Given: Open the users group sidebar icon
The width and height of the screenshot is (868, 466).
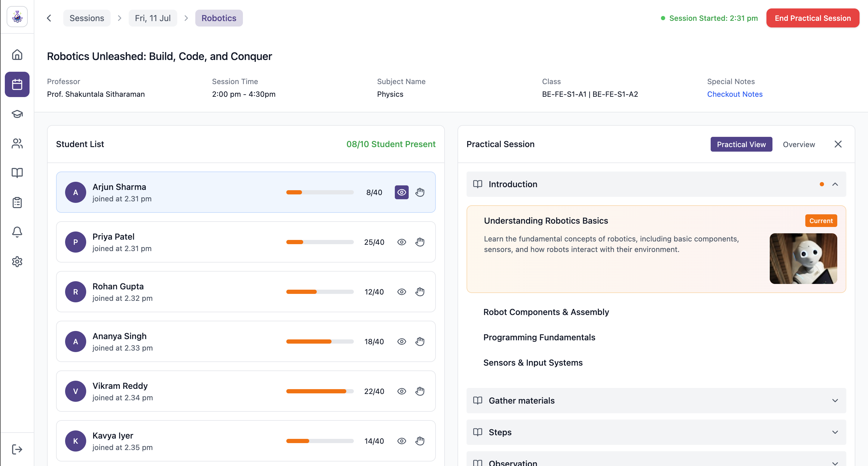Looking at the screenshot, I should coord(17,143).
